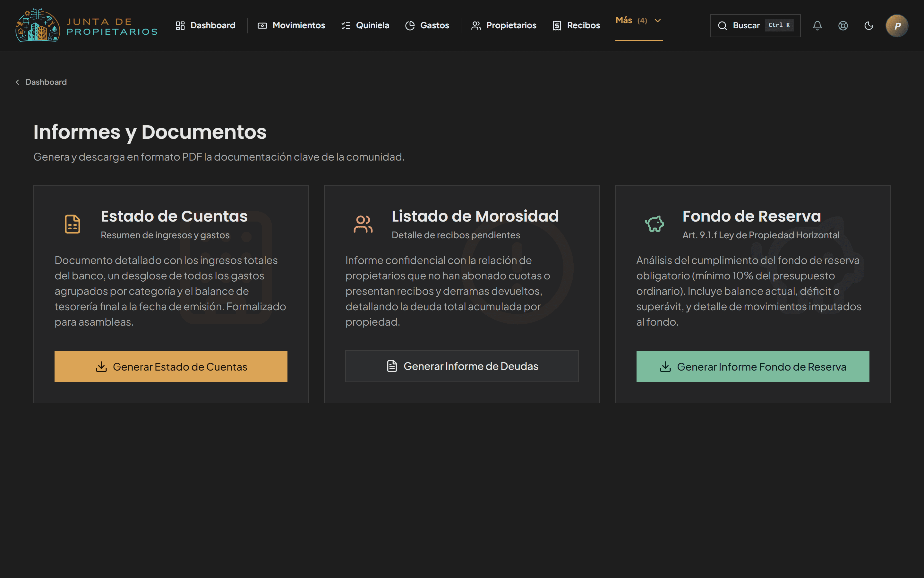Open the Quiniela page
The width and height of the screenshot is (924, 578).
click(x=365, y=25)
